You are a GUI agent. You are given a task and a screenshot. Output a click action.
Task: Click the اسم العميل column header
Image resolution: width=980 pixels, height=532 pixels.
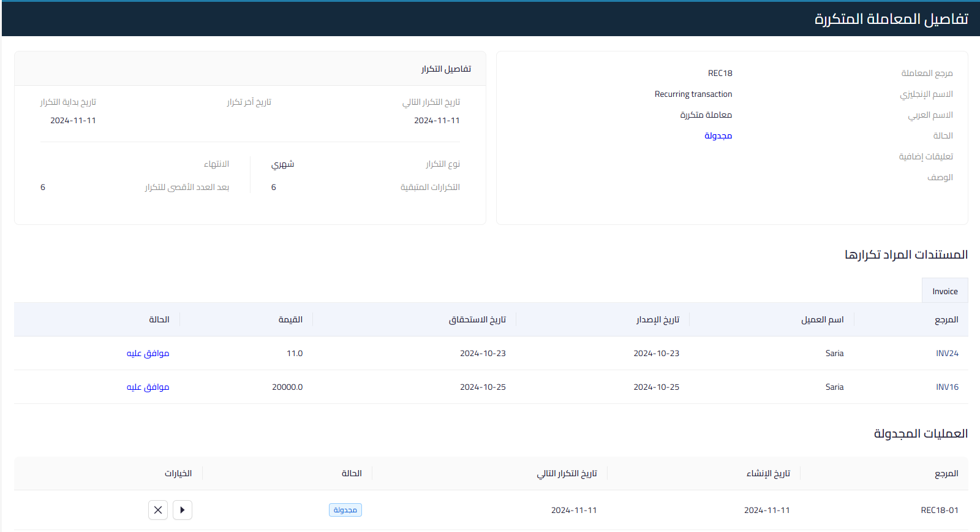tap(823, 319)
